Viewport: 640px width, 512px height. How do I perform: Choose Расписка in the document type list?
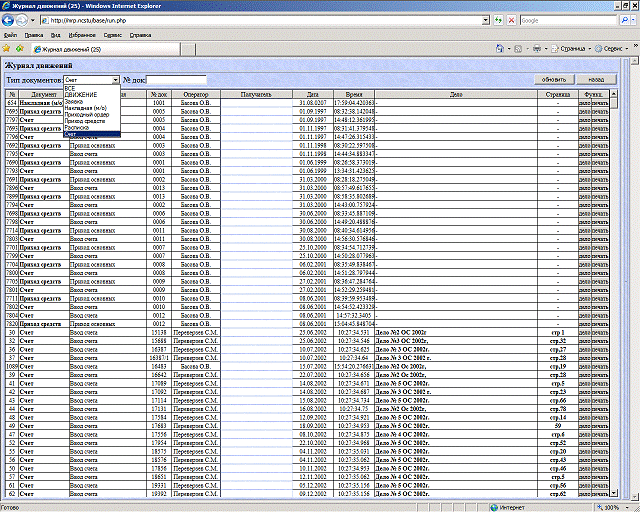77,127
